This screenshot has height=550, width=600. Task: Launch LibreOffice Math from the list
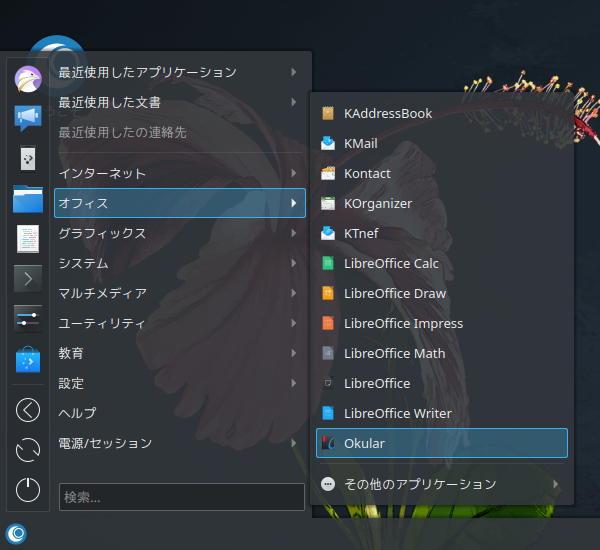coord(442,353)
